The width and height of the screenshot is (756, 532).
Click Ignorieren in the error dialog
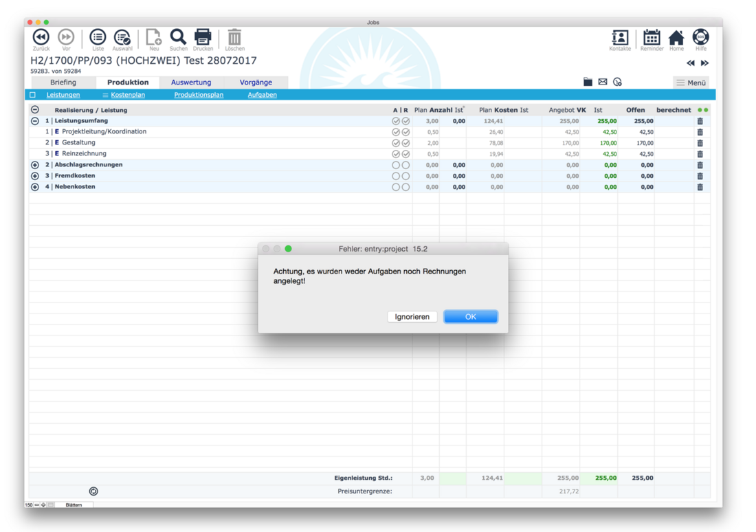412,317
